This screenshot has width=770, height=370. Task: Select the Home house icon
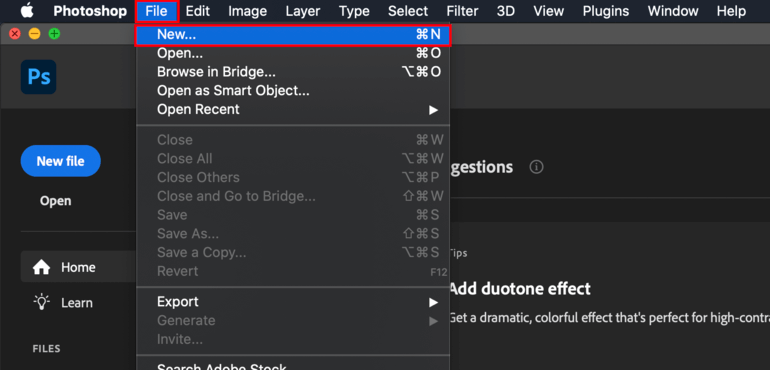click(41, 267)
